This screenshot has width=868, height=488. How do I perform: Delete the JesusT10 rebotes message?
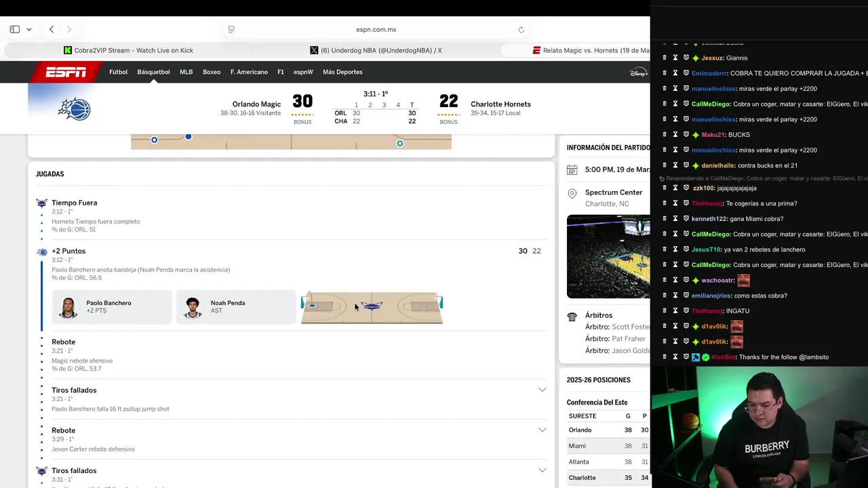coord(665,249)
